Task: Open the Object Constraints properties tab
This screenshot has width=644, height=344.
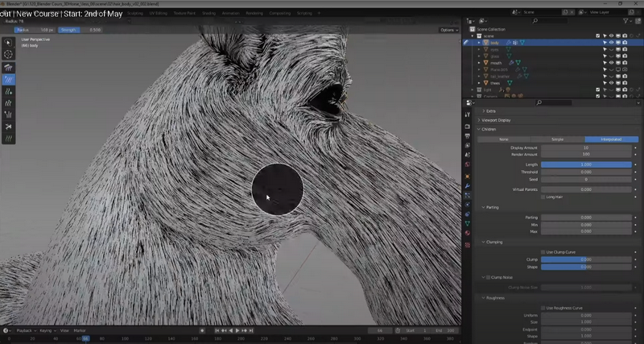Action: 468,214
